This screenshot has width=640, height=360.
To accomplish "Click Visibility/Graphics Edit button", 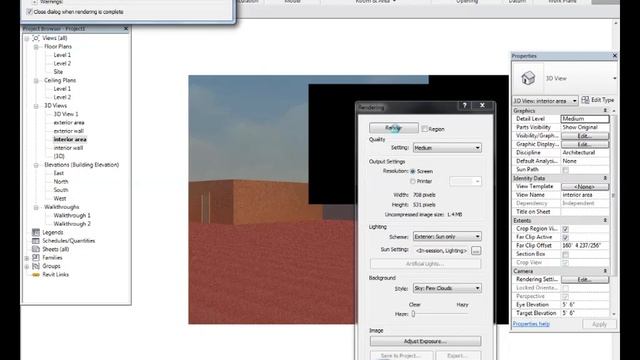I will point(585,136).
